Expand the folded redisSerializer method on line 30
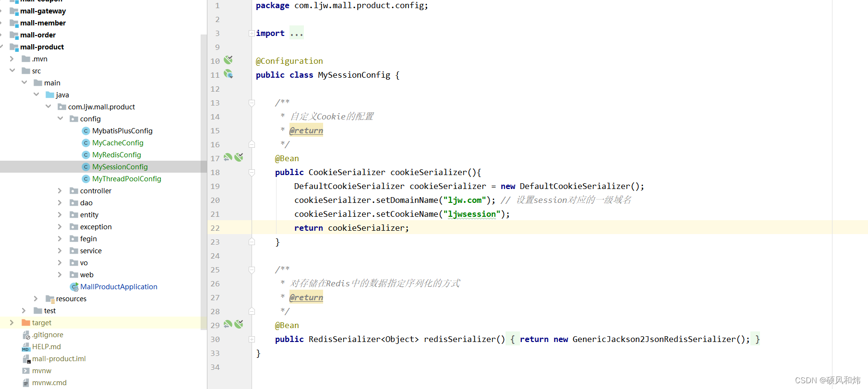868x389 pixels. coord(252,339)
